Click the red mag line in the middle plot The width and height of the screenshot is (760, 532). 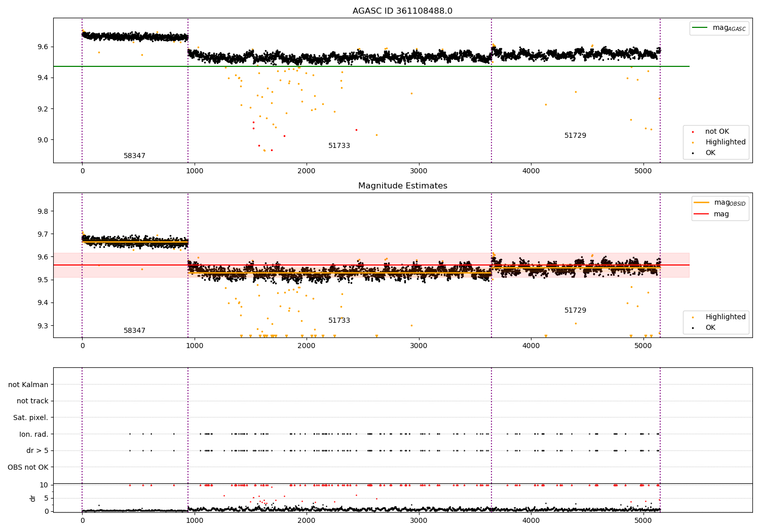[371, 265]
